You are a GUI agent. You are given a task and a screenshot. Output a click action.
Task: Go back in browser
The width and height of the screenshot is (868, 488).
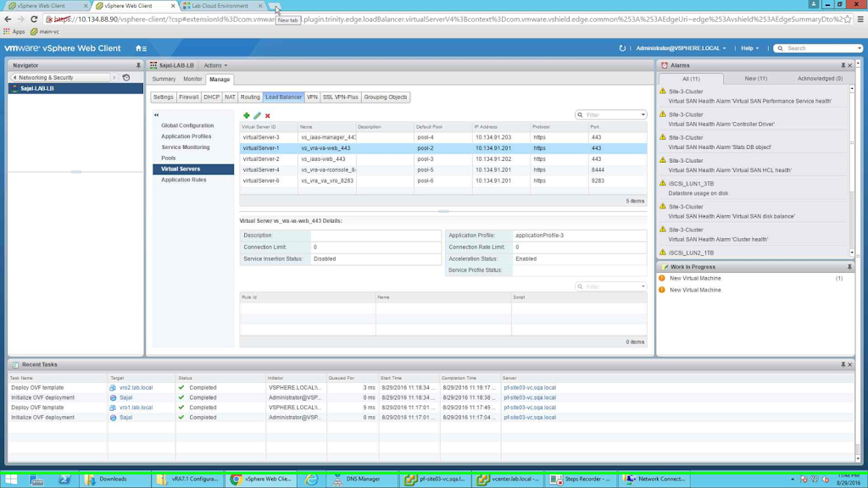tap(8, 19)
